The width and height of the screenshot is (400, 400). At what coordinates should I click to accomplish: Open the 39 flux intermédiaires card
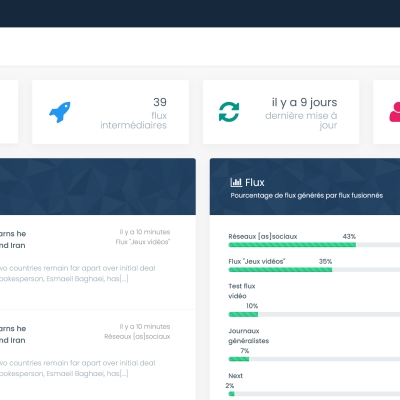click(x=110, y=112)
